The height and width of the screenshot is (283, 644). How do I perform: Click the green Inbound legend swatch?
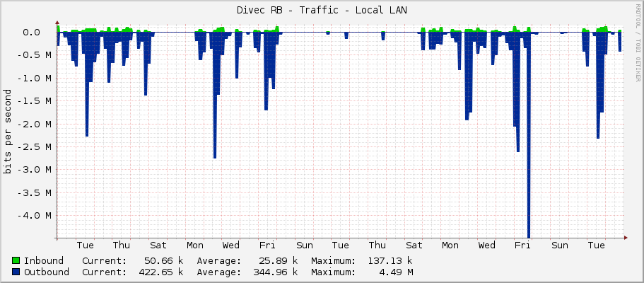click(16, 260)
